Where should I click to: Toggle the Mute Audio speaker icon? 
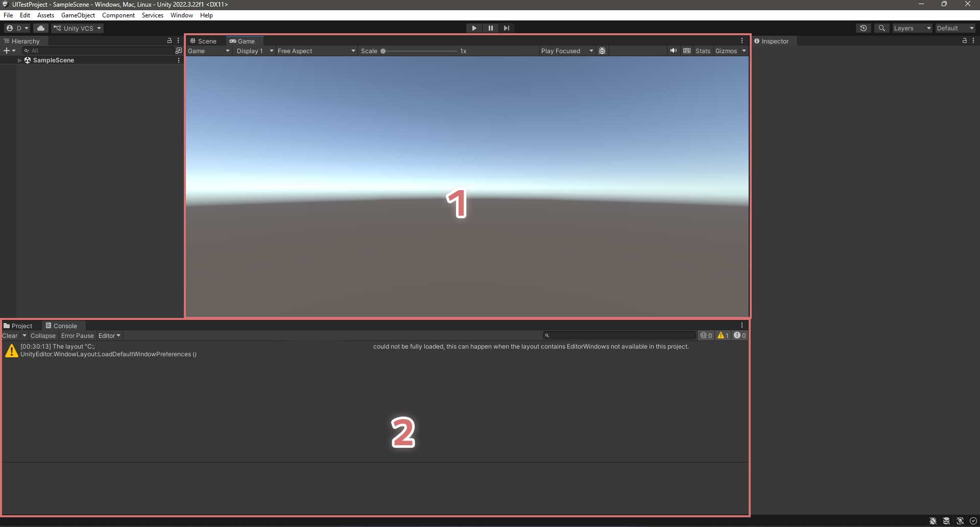[674, 51]
